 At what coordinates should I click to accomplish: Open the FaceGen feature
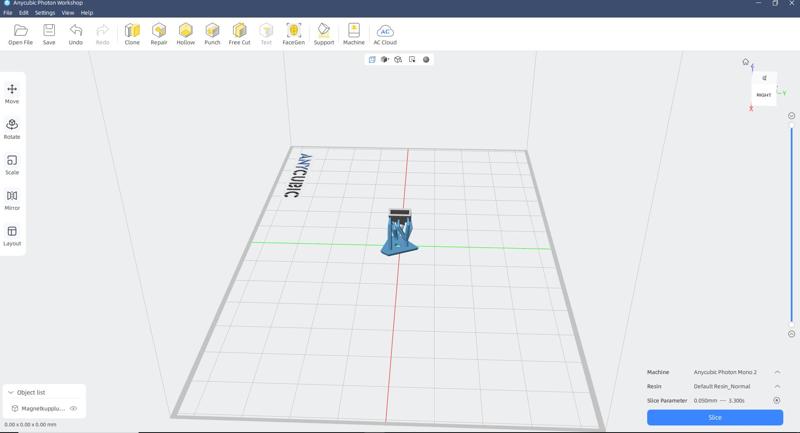click(x=293, y=34)
